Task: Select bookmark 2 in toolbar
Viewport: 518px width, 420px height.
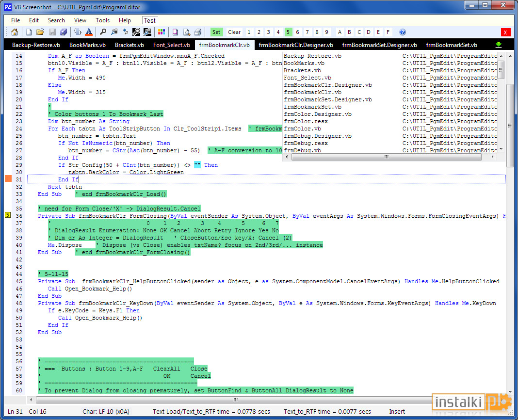Action: (259, 32)
